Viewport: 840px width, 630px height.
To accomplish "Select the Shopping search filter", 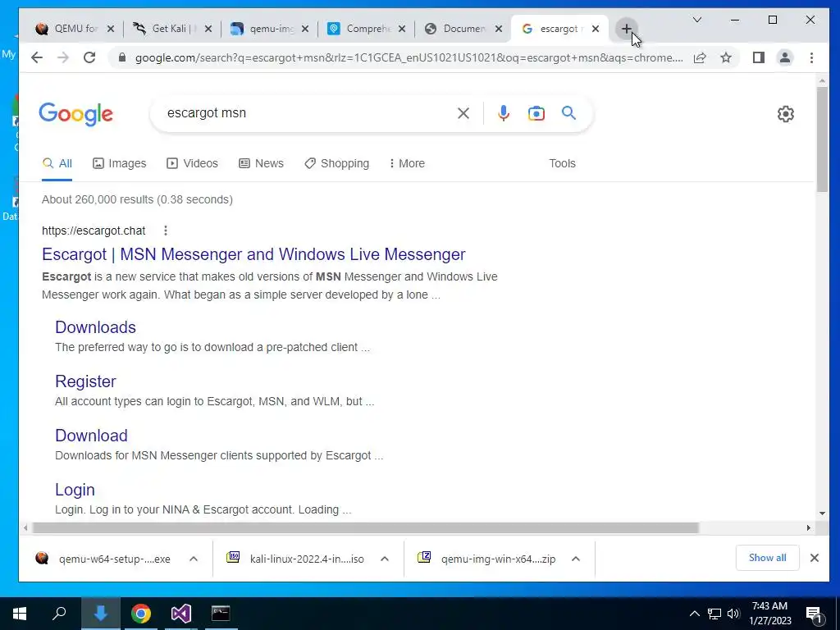I will point(337,163).
